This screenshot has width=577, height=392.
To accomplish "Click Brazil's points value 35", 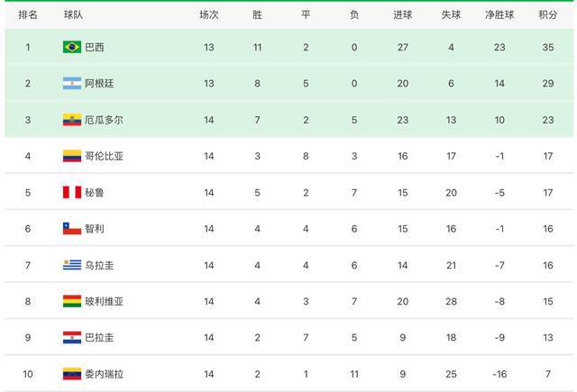I will 548,47.
